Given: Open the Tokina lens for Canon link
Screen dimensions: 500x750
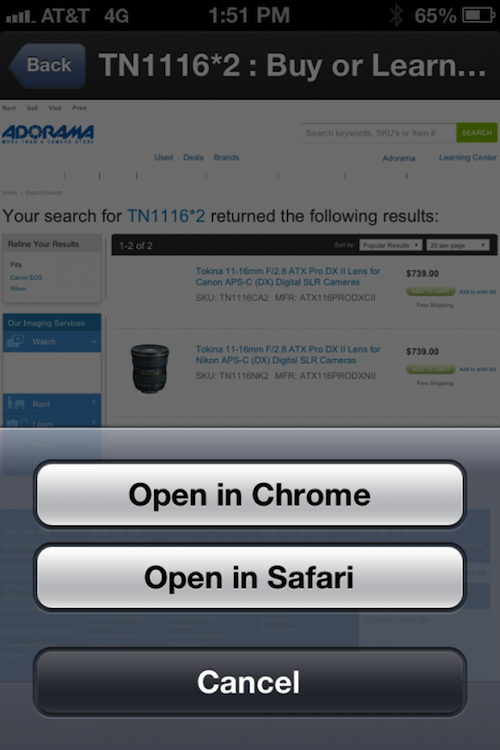Looking at the screenshot, I should (x=288, y=276).
